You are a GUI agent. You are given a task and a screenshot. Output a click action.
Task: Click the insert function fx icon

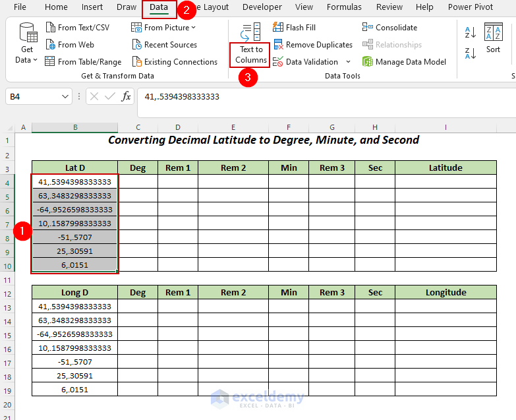126,96
